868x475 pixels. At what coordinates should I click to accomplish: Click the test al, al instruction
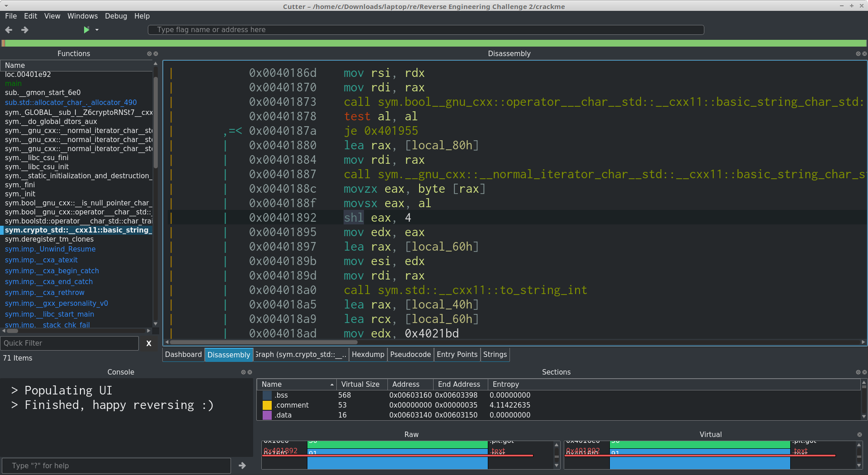pyautogui.click(x=381, y=117)
